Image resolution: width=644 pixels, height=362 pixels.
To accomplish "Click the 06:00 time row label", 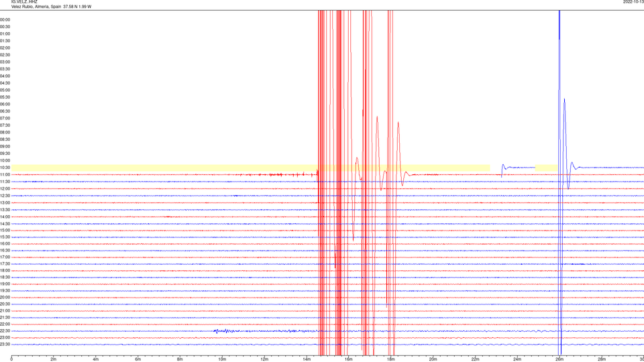I will [x=5, y=105].
